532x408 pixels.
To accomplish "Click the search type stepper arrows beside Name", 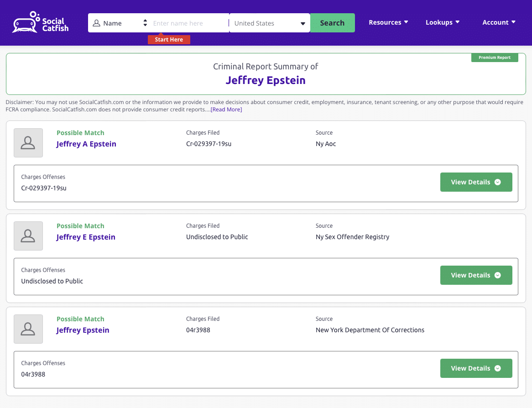I will pyautogui.click(x=145, y=22).
